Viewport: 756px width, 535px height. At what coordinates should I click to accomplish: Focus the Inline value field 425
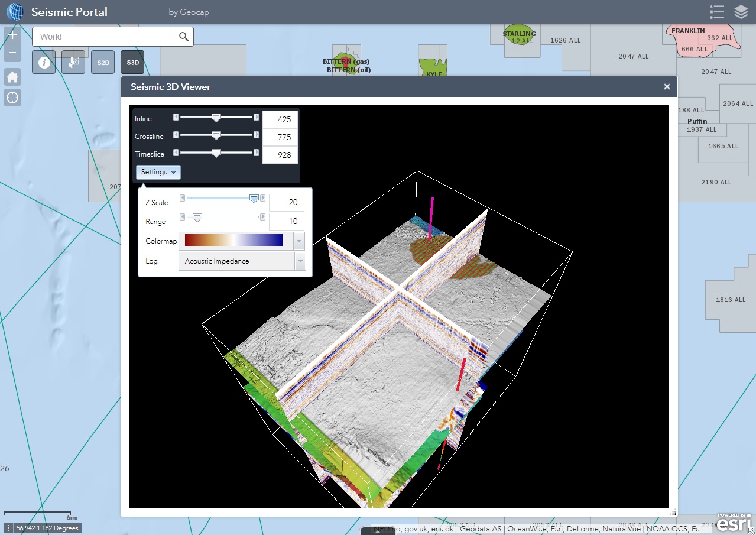280,119
